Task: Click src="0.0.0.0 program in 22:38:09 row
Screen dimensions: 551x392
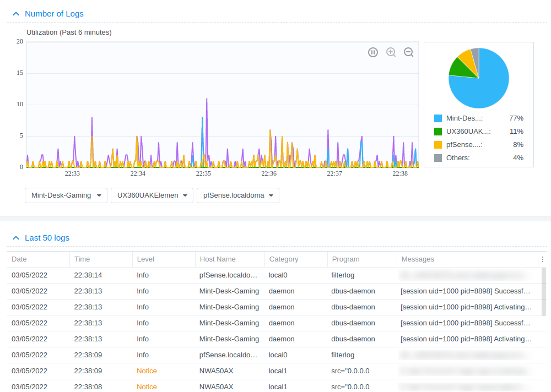Action: 350,371
